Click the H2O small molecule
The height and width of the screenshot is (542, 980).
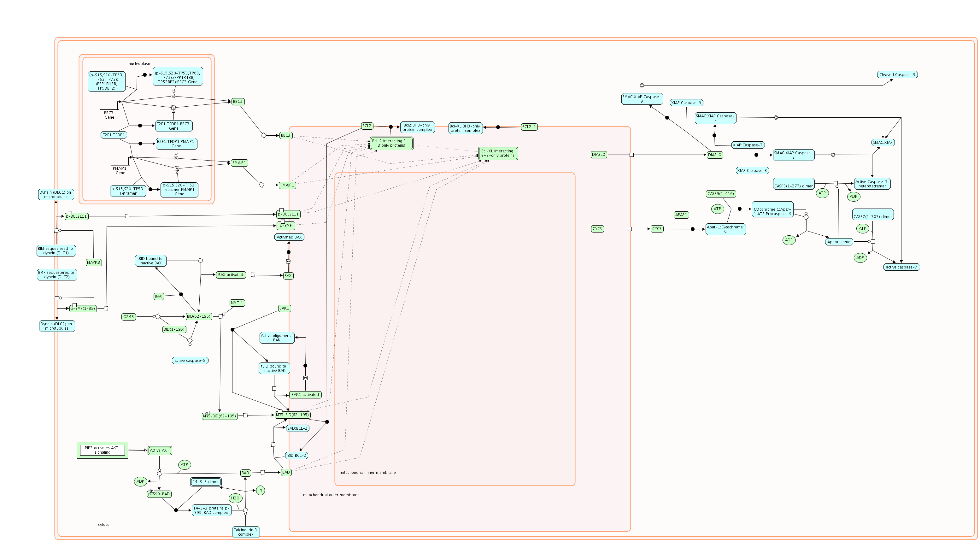[235, 498]
